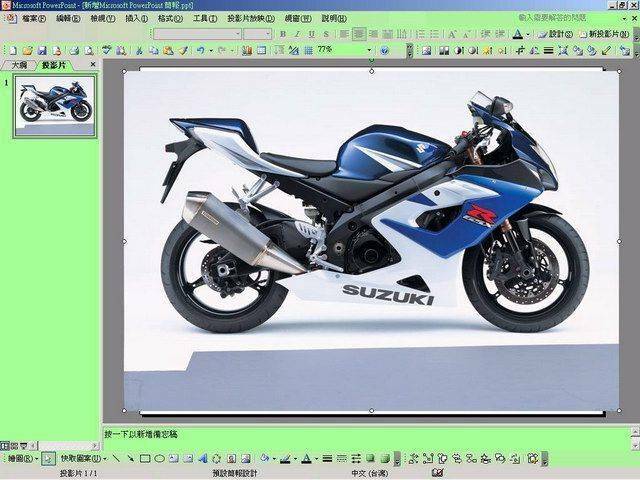Image resolution: width=640 pixels, height=480 pixels.
Task: Insert a chart using the chart icon
Action: coord(247,50)
